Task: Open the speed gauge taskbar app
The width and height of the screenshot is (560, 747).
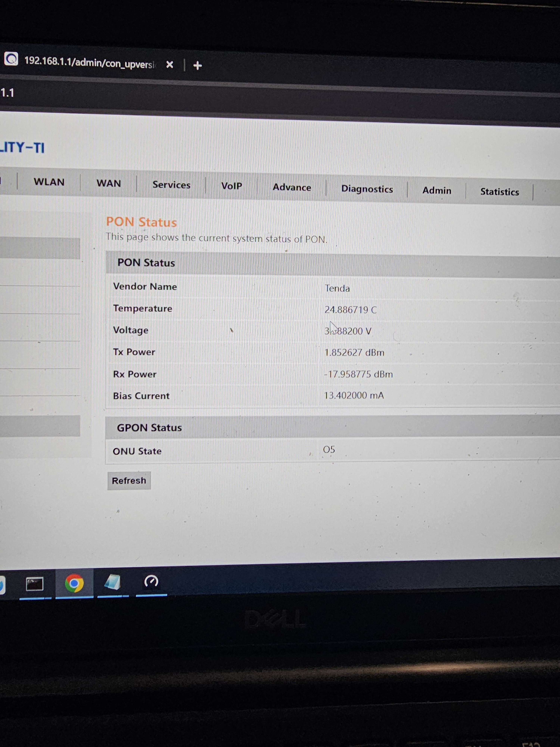Action: (x=151, y=582)
